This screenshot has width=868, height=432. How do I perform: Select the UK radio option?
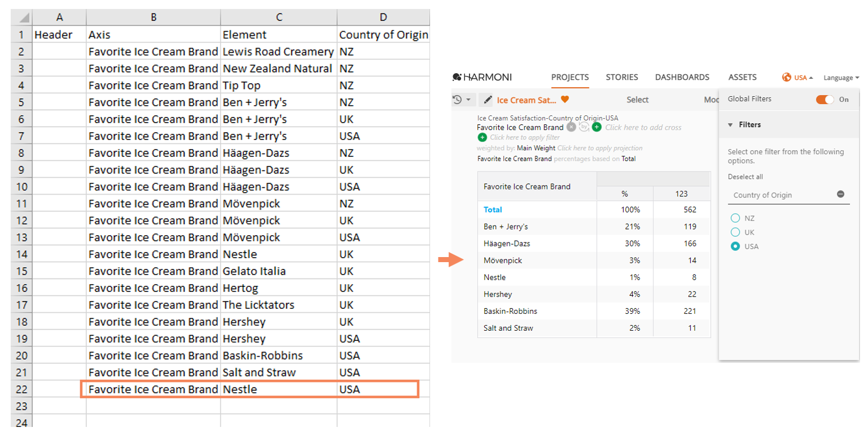(735, 232)
